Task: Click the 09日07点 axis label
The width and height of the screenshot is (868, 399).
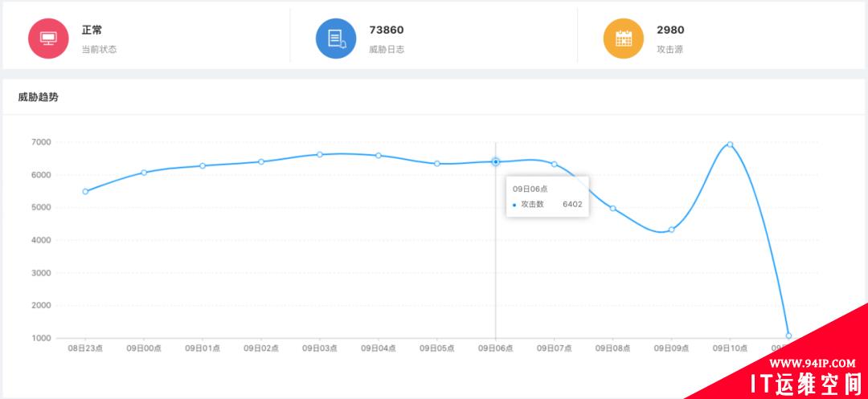Action: [554, 348]
